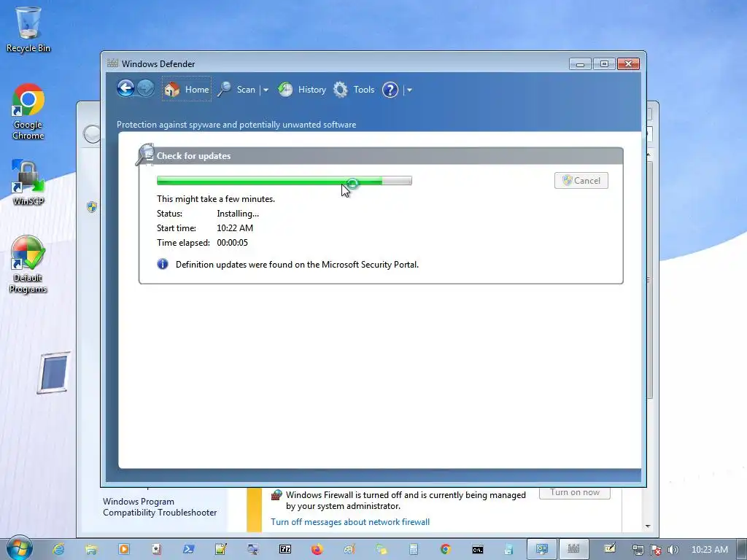The width and height of the screenshot is (747, 560).
Task: Select the Default Programs desktop shortcut
Action: pyautogui.click(x=28, y=264)
